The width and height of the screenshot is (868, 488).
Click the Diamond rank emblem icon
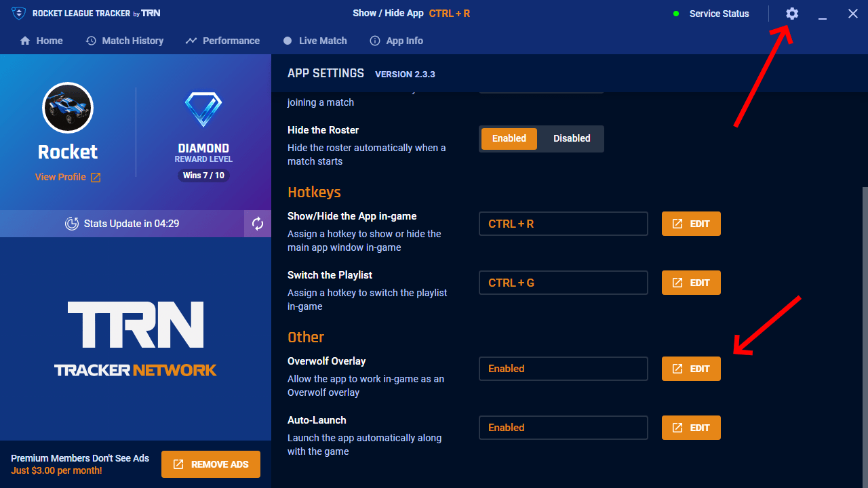click(x=203, y=110)
